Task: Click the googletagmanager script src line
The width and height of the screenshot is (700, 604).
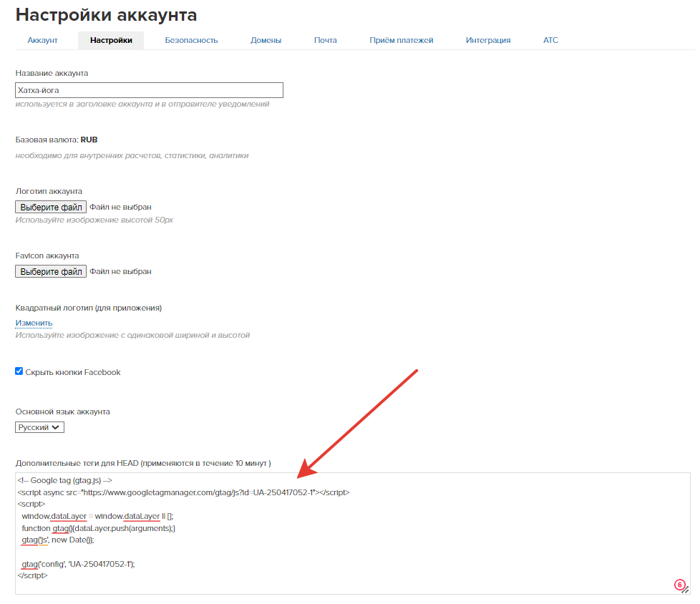Action: 183,492
